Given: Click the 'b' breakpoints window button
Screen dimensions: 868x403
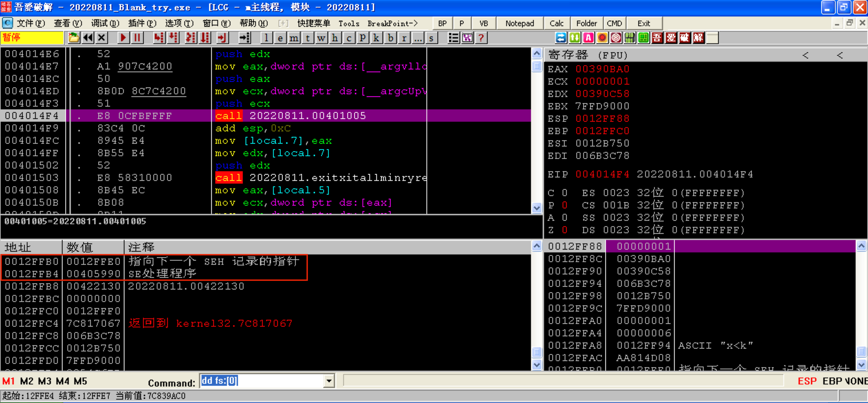Looking at the screenshot, I should 390,37.
